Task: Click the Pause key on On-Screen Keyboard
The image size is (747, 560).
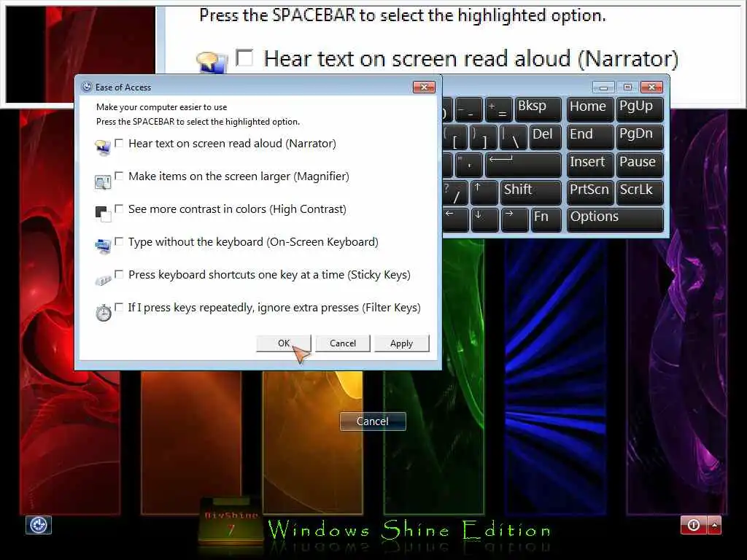Action: pos(640,165)
